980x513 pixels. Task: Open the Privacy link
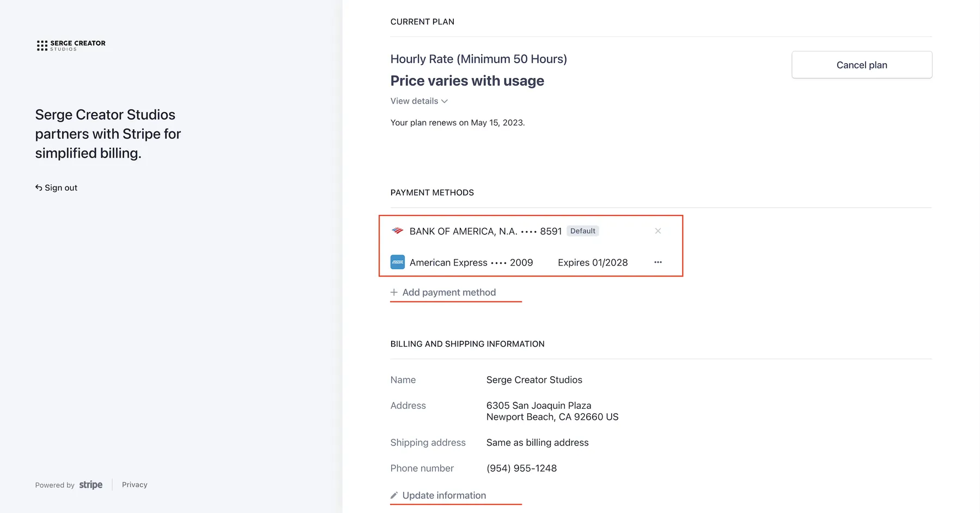[x=135, y=485]
